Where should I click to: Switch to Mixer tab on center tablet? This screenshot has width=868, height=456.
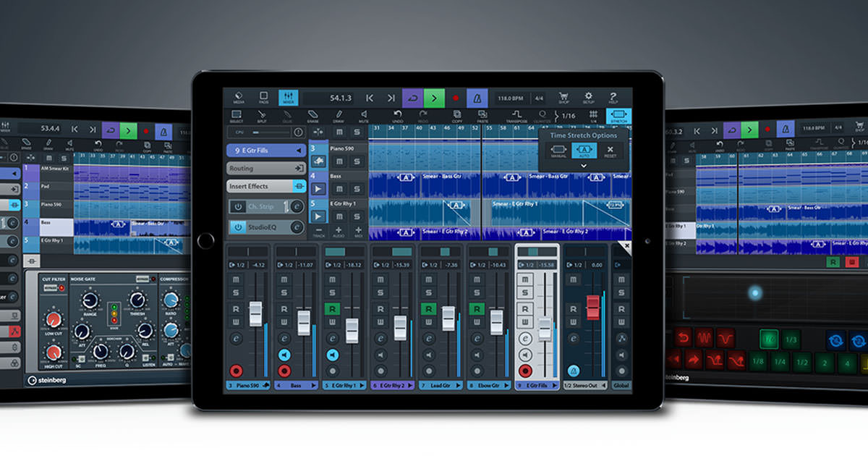288,98
